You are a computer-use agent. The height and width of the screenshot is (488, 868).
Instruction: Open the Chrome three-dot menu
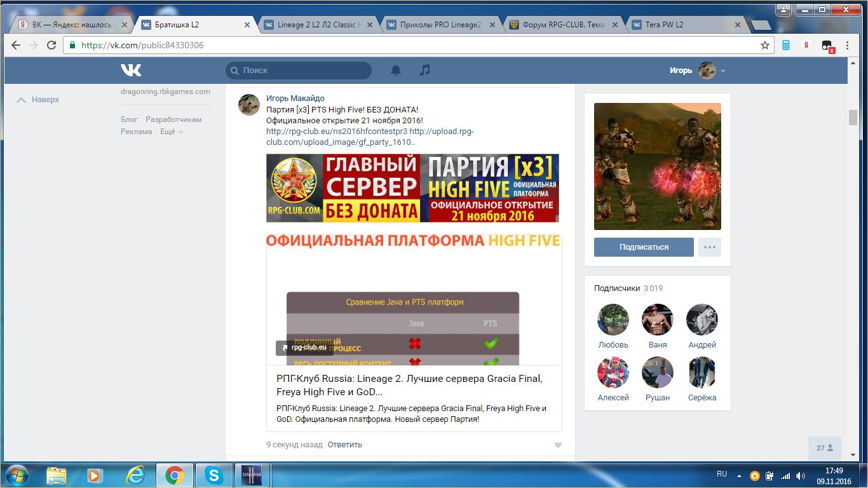847,45
